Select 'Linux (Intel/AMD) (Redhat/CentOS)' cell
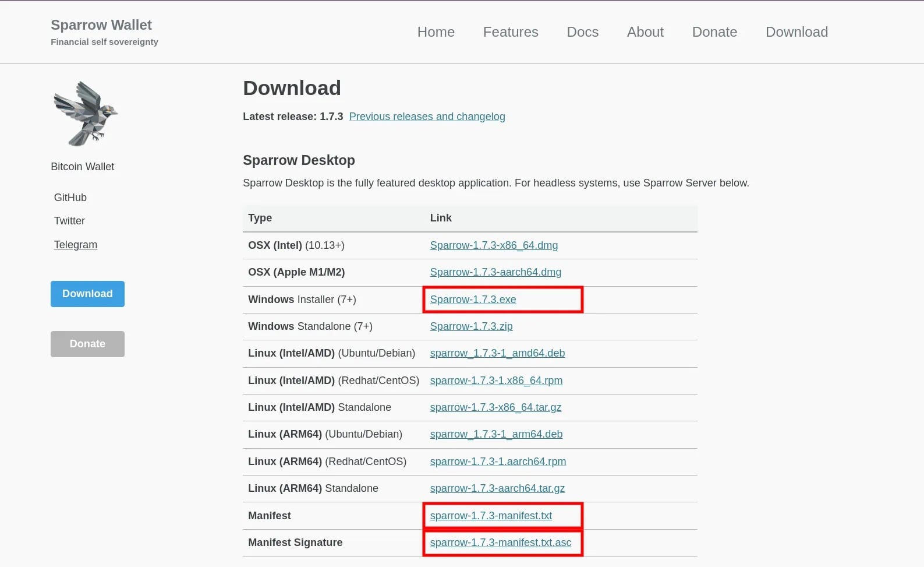Viewport: 924px width, 567px height. coord(334,381)
